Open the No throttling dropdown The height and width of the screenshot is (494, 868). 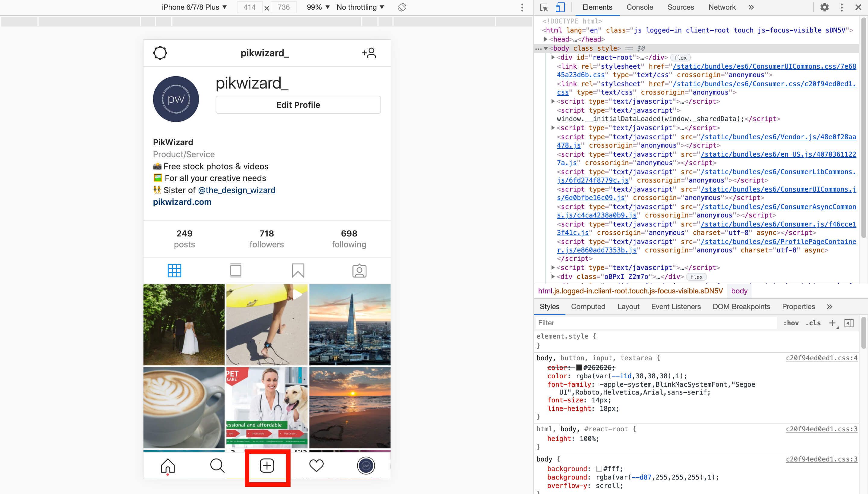[x=360, y=7]
